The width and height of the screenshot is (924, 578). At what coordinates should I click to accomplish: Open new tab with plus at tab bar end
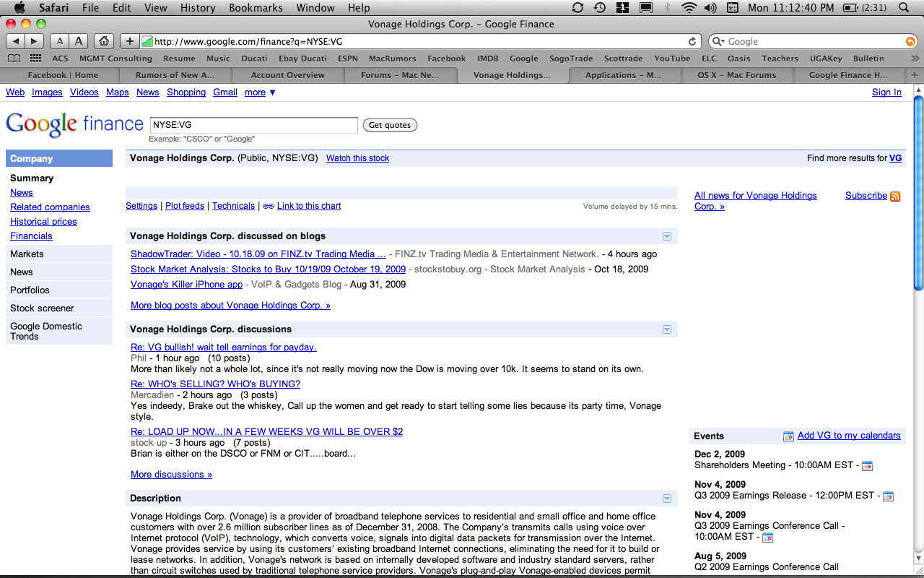[915, 75]
